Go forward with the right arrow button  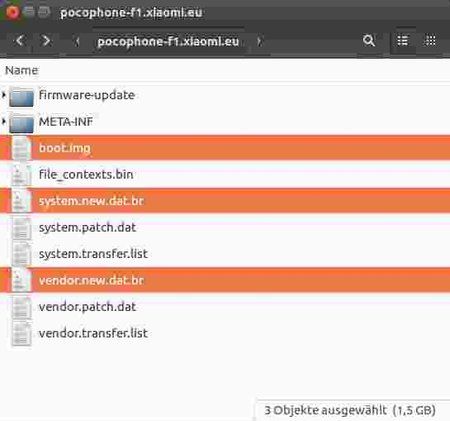tap(46, 41)
